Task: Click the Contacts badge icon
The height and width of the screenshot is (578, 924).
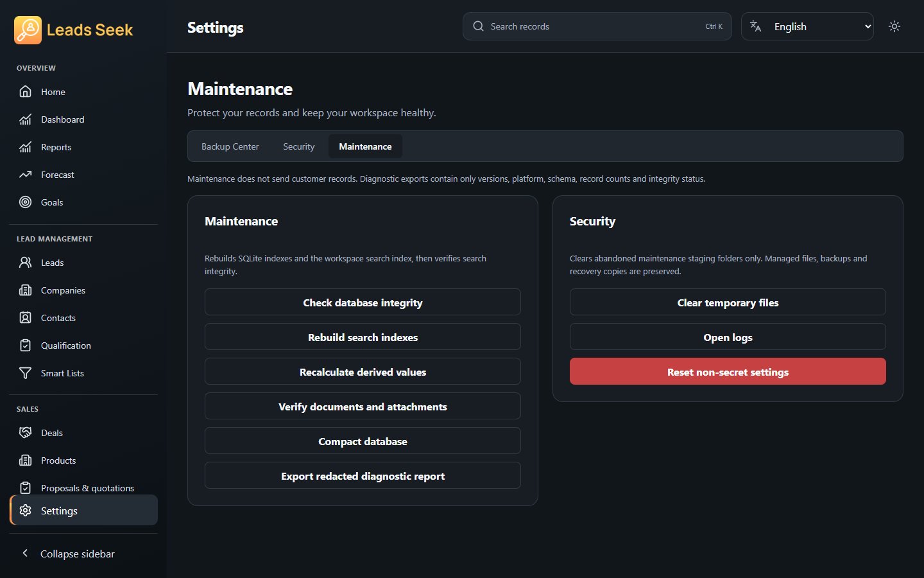Action: click(25, 318)
